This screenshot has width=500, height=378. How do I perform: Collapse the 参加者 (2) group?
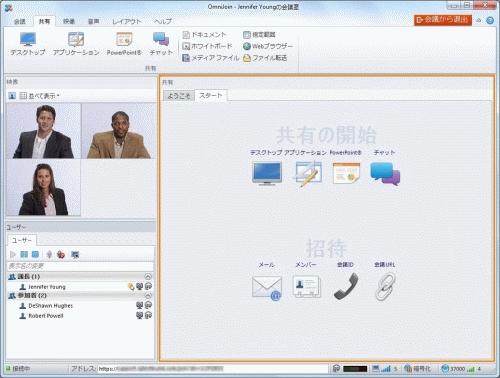(x=148, y=296)
